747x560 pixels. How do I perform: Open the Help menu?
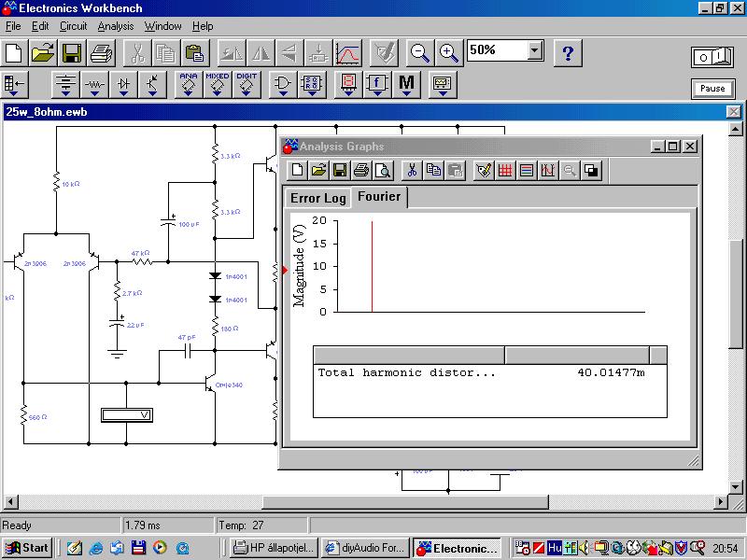203,26
